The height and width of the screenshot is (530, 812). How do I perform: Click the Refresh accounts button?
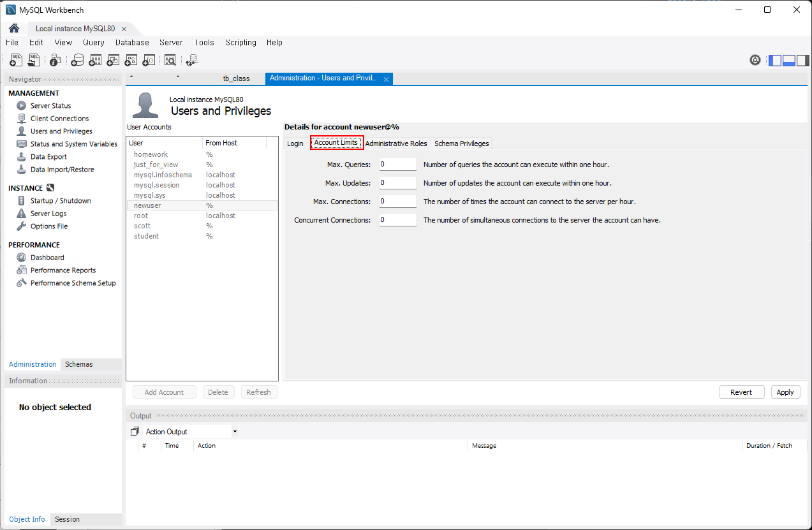tap(258, 392)
